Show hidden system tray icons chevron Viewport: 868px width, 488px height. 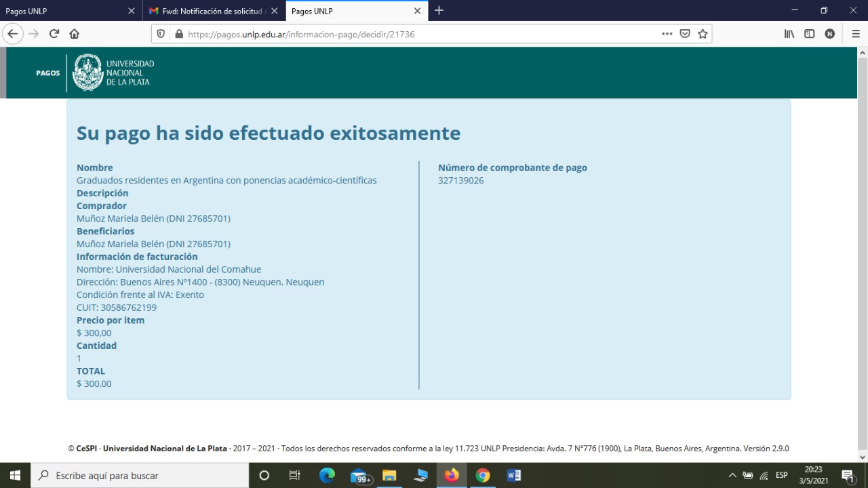coord(732,476)
